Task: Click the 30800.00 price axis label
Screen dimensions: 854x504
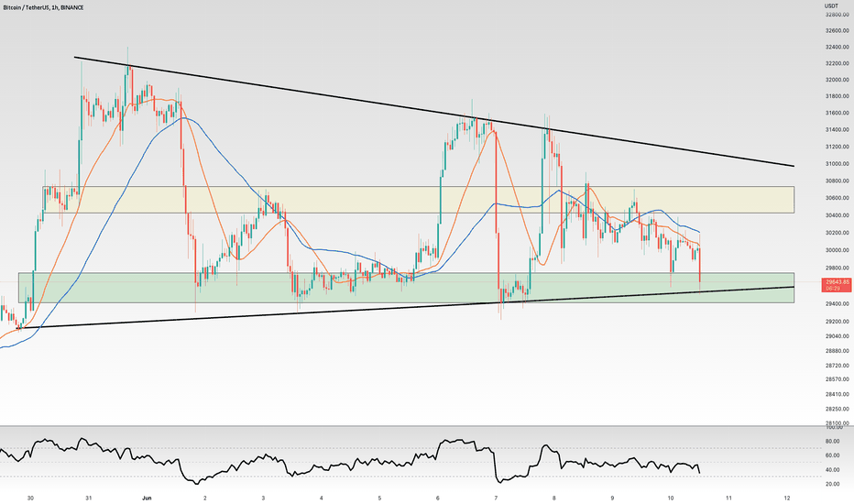Action: [838, 181]
